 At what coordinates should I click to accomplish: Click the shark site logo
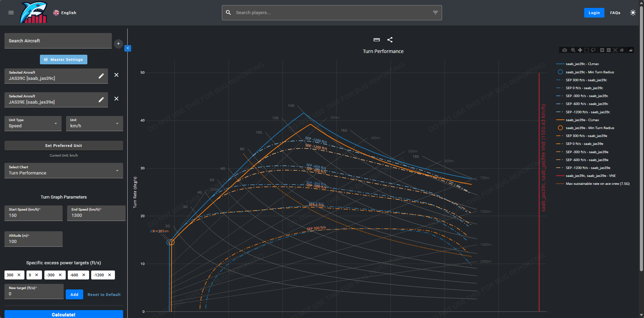[34, 13]
